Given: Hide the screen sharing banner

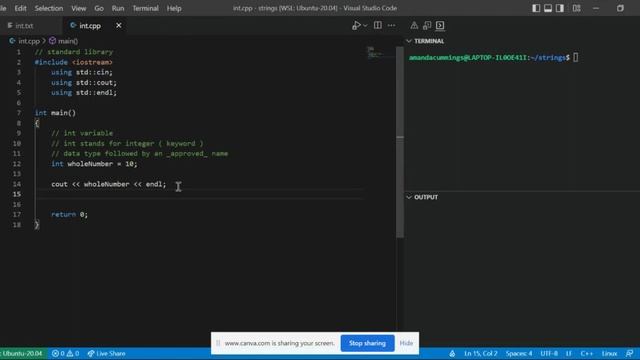Looking at the screenshot, I should click(406, 343).
